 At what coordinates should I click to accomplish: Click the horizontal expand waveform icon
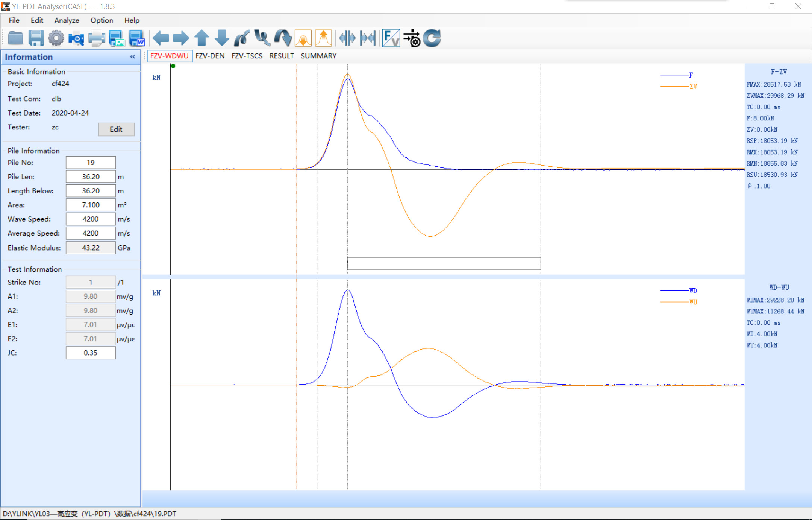[347, 38]
